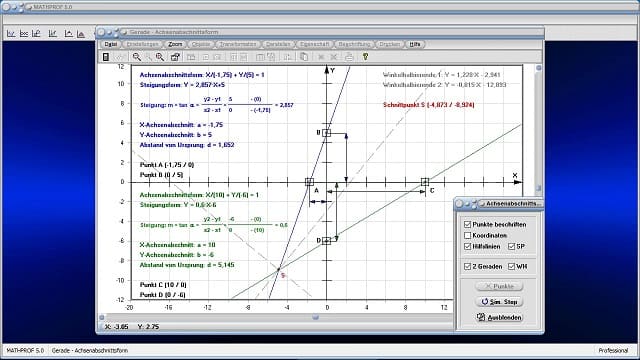This screenshot has width=640, height=360.
Task: Click the vertical scrollbar bottom handle
Action: pos(538,188)
